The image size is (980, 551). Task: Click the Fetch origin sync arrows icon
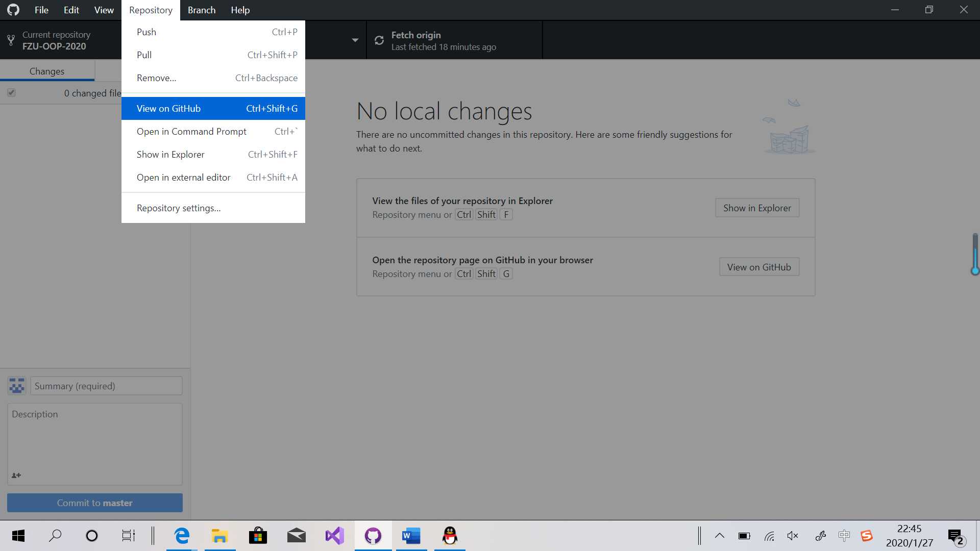(379, 40)
